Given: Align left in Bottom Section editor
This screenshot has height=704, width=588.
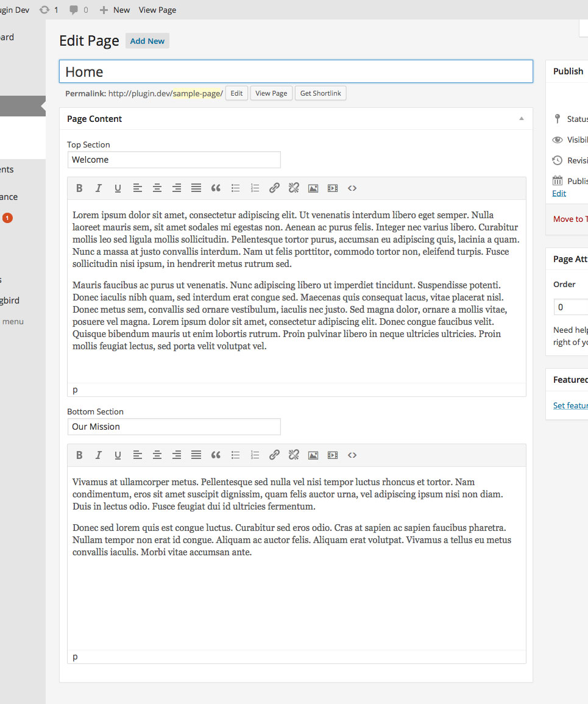Looking at the screenshot, I should click(x=137, y=455).
